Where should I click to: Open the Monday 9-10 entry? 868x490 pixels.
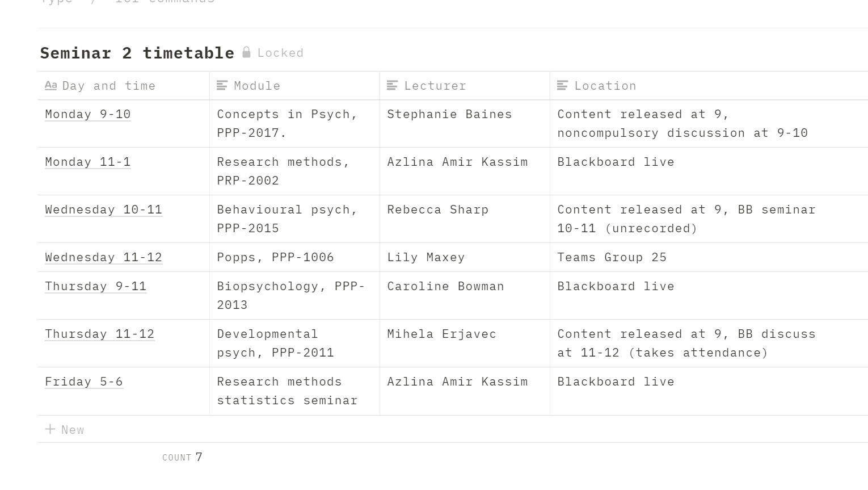tap(88, 114)
